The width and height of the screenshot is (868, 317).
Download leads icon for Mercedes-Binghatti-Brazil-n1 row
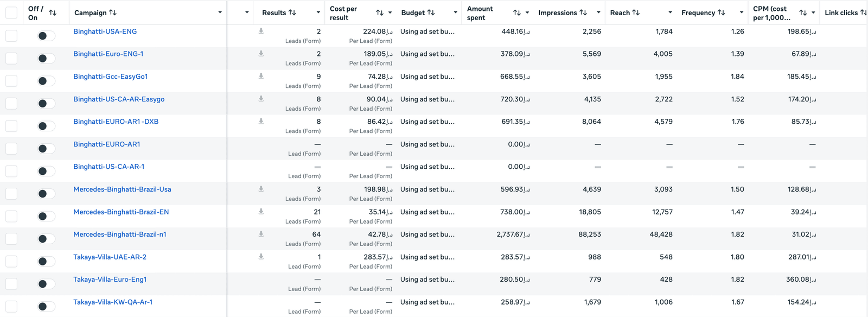(x=261, y=234)
